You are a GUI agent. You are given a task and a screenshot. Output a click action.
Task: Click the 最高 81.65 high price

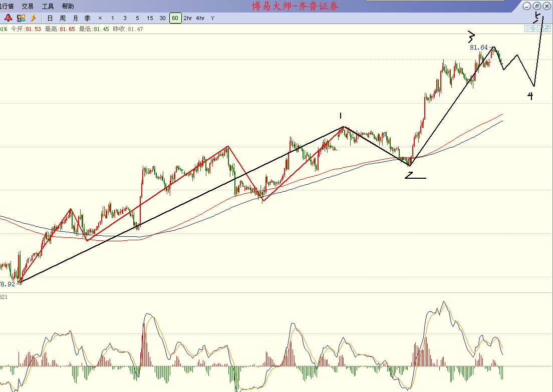click(x=60, y=29)
